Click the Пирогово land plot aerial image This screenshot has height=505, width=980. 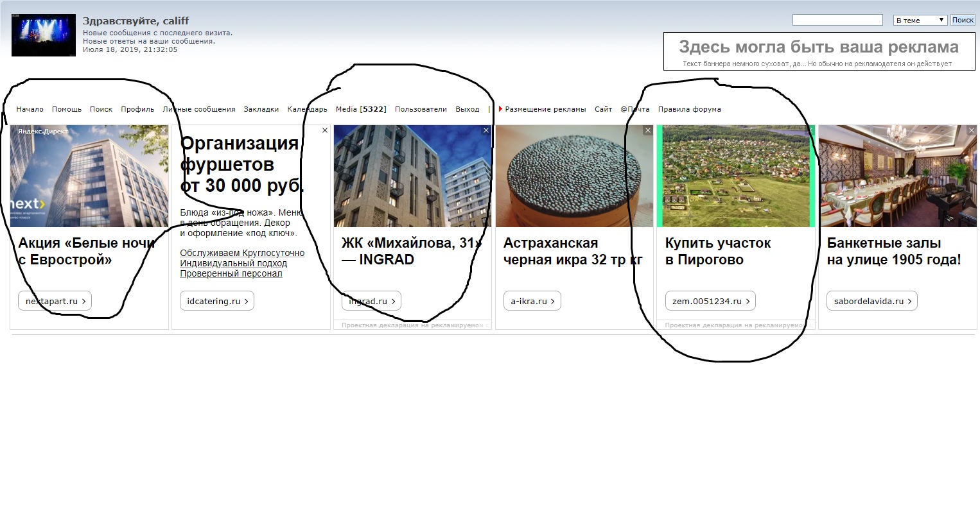click(x=736, y=176)
